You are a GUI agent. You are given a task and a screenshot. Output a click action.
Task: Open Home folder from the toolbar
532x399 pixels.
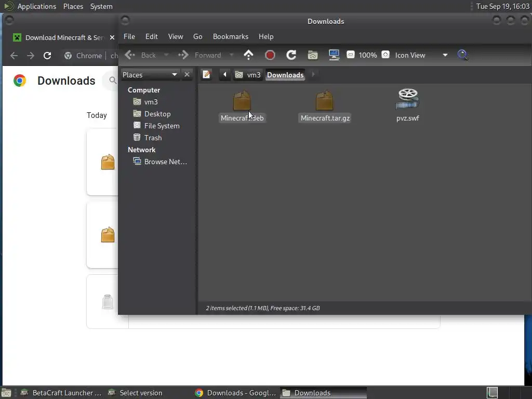312,55
